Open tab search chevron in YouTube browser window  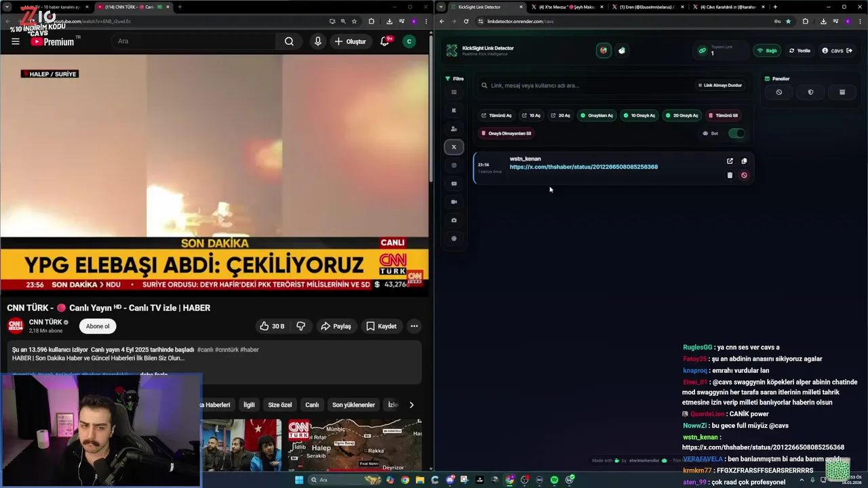(x=7, y=7)
